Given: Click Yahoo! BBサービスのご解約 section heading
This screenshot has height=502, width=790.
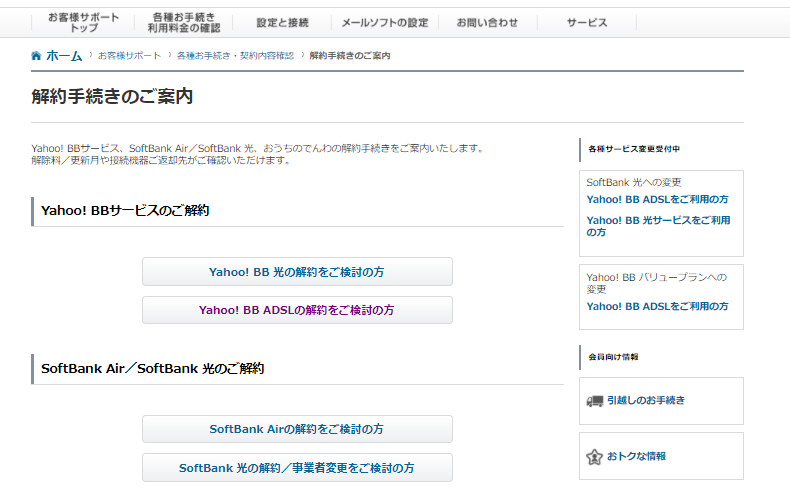Looking at the screenshot, I should click(x=125, y=210).
